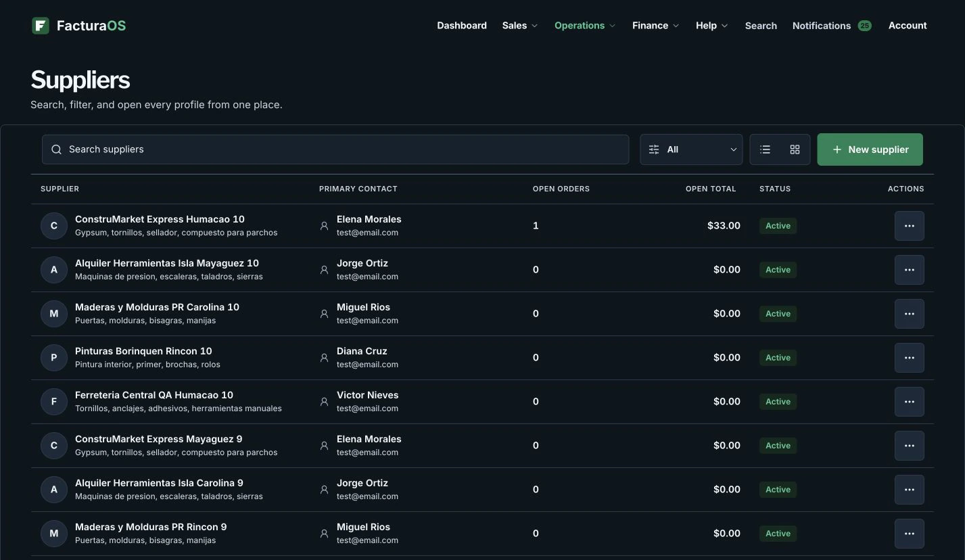Open actions menu for Pinturas Borinquen Rincon 10
965x560 pixels.
pos(909,358)
